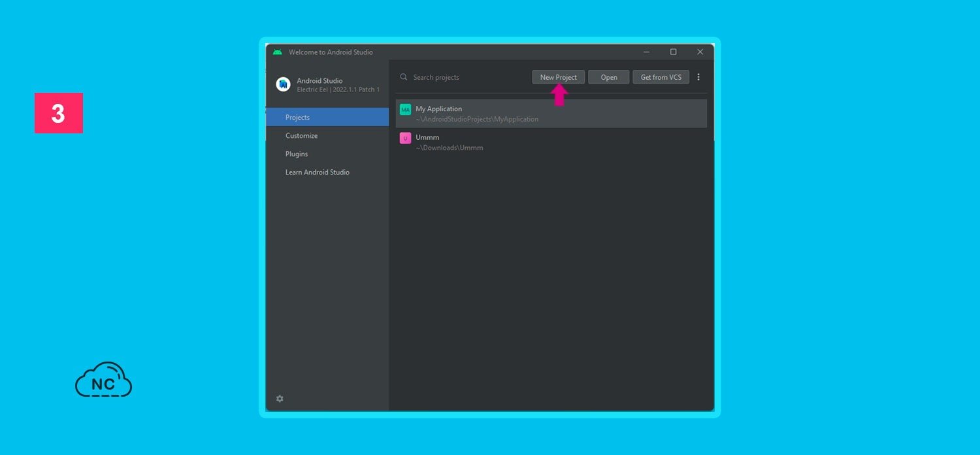980x455 pixels.
Task: Open the three-dot more actions menu
Action: 698,77
